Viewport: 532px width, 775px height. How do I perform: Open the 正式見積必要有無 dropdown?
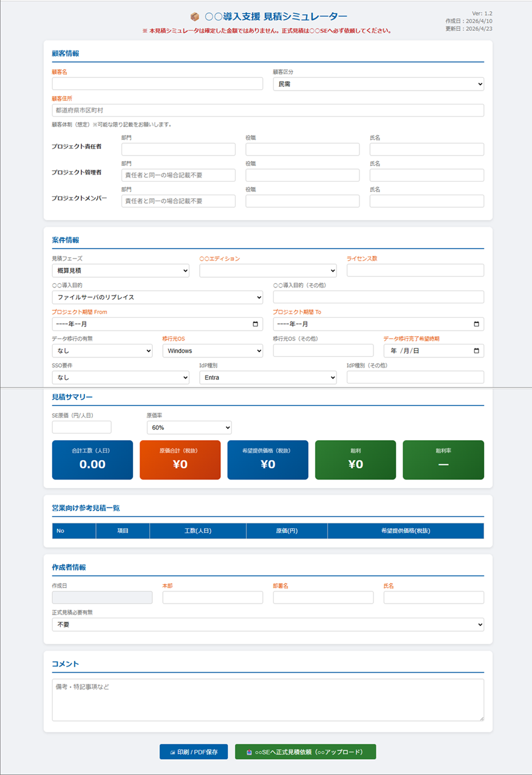tap(268, 624)
